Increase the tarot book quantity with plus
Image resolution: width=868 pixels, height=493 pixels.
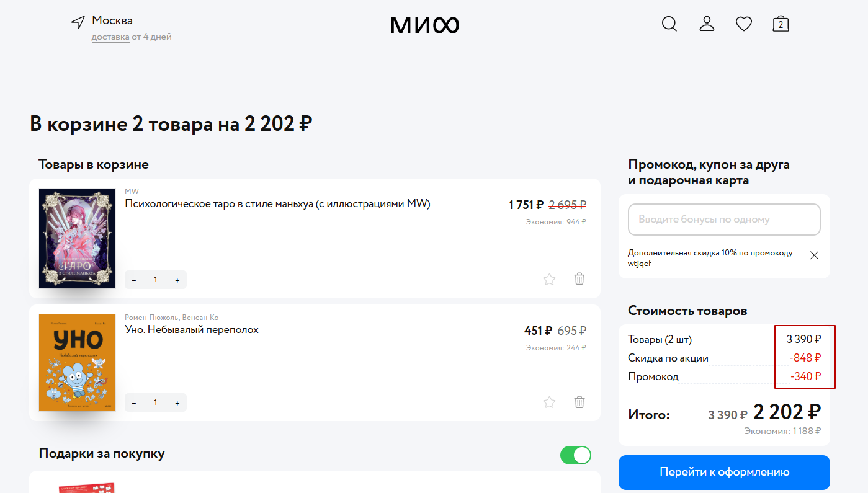177,280
